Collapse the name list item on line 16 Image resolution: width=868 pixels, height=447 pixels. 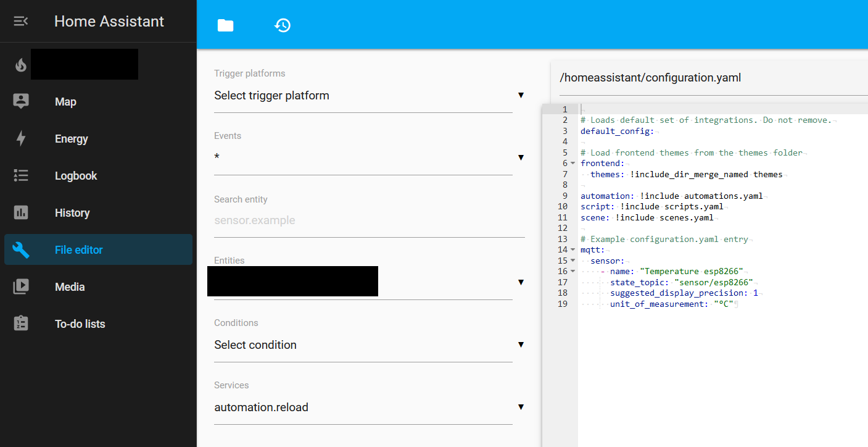tap(573, 271)
